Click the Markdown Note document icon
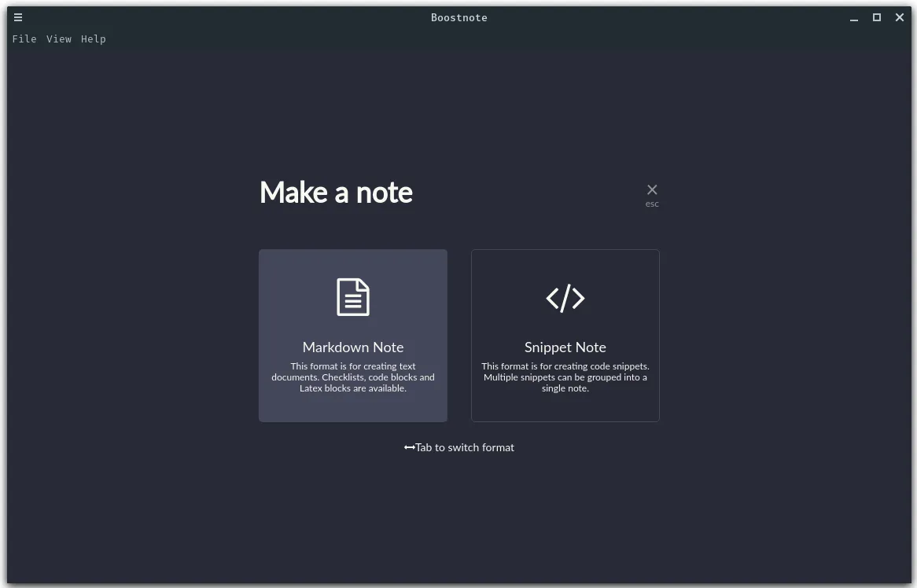 click(x=353, y=297)
